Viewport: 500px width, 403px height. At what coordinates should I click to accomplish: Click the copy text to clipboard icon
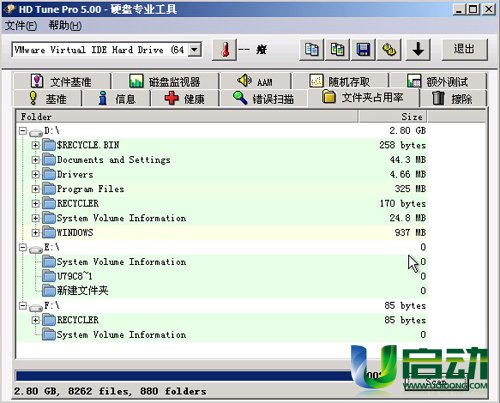click(312, 50)
